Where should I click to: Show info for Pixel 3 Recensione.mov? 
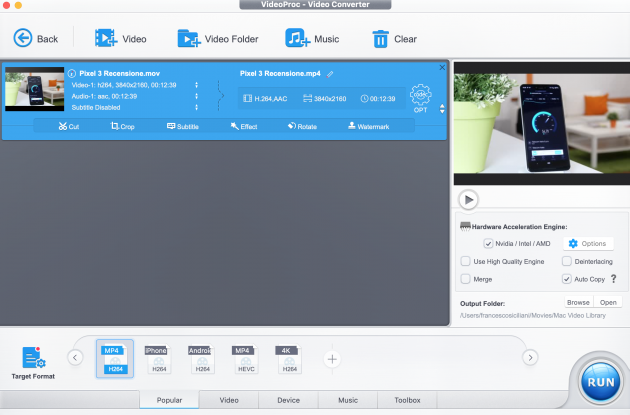click(x=72, y=73)
